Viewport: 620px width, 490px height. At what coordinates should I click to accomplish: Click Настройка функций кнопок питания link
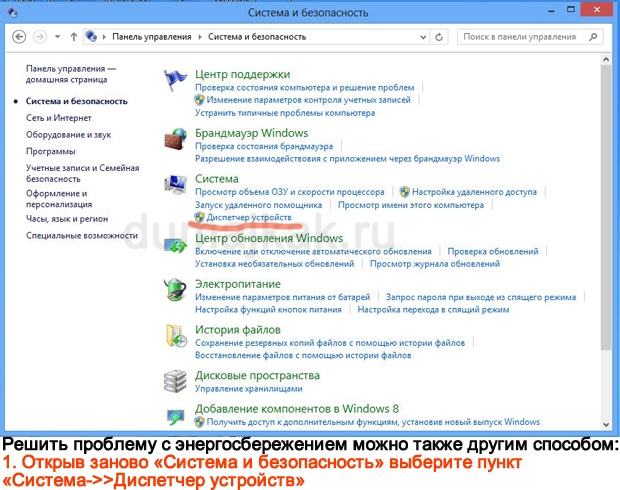[268, 309]
